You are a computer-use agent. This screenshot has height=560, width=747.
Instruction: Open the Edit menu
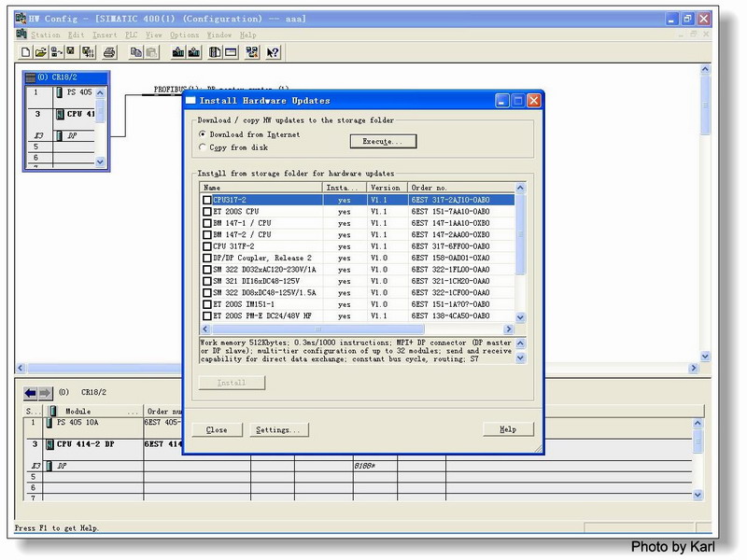77,35
